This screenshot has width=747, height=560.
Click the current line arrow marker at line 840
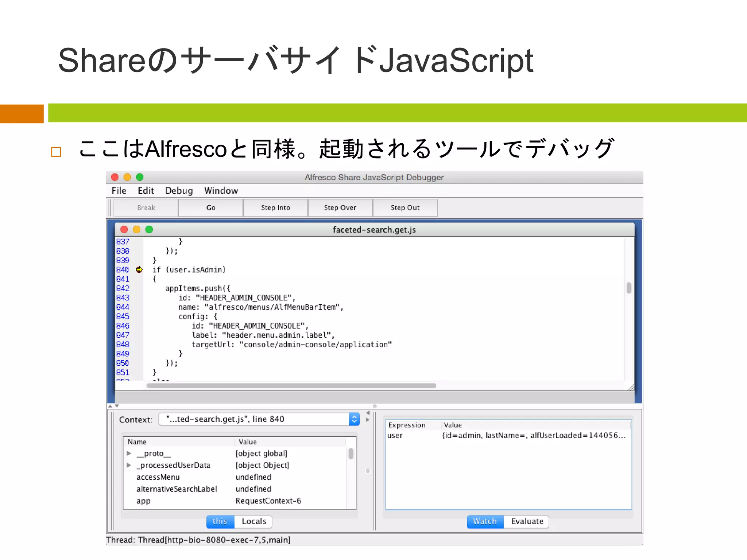coord(139,270)
